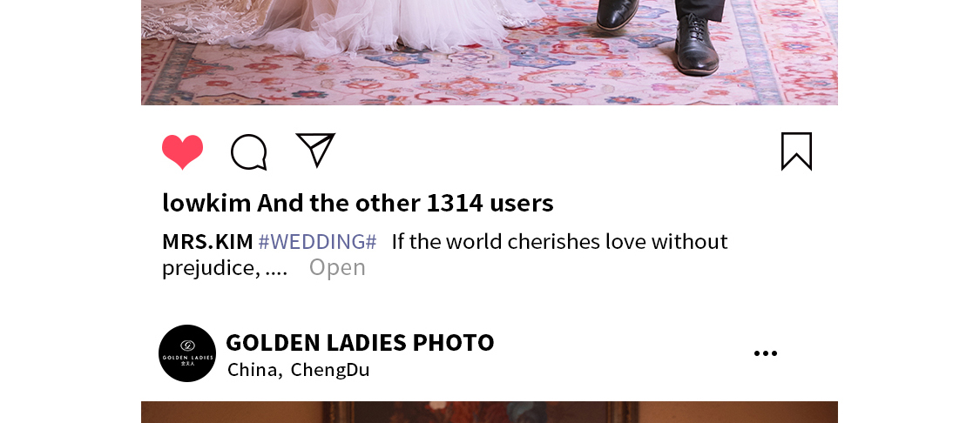
Task: Unlike the post via red heart icon
Action: [183, 151]
